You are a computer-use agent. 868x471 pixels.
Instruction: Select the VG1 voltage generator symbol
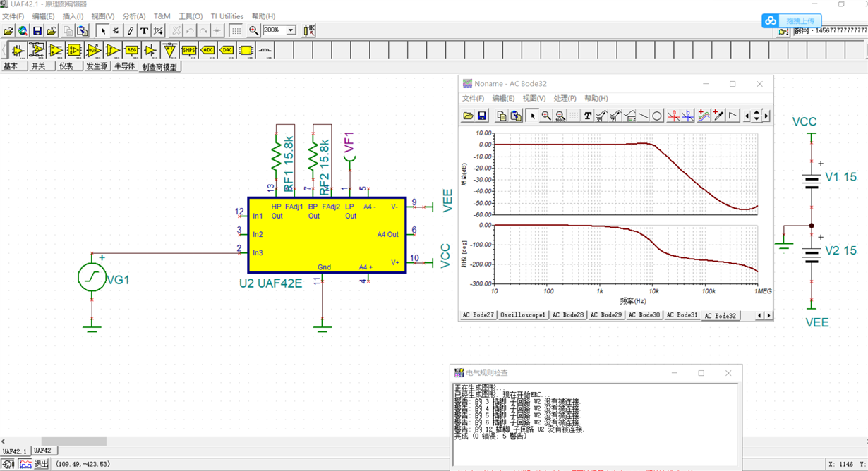pos(92,277)
